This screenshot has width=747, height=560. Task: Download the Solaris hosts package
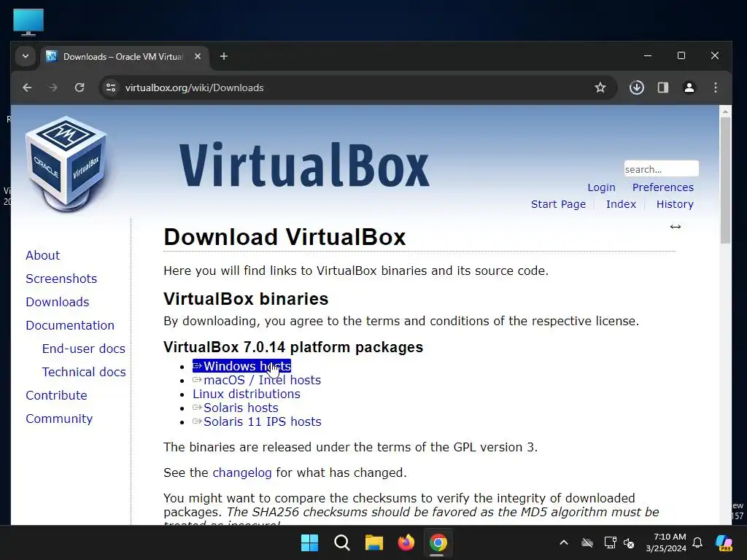pos(236,408)
